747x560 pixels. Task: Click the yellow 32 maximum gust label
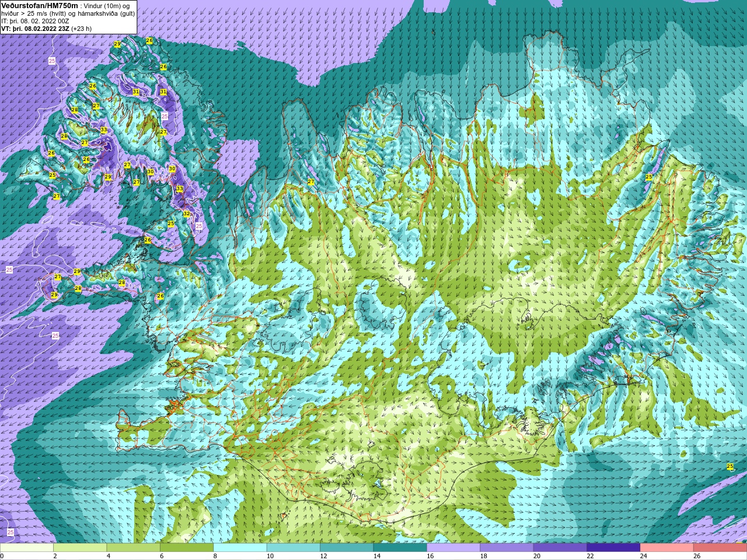pos(187,213)
